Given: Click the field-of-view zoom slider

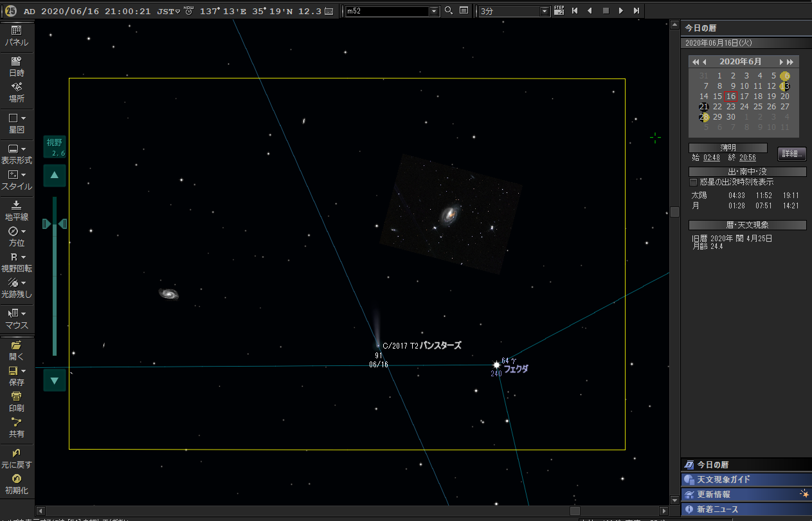Looking at the screenshot, I should tap(55, 277).
